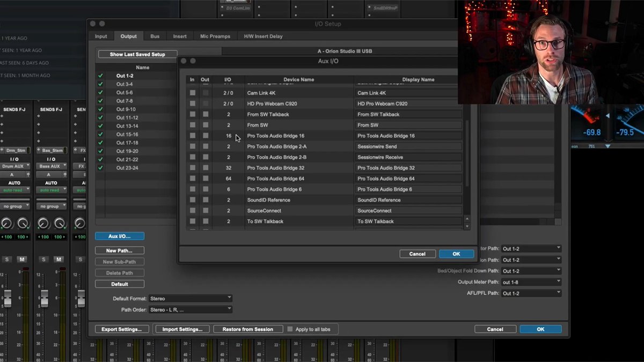Edit the Sessionwire Send display name field
The height and width of the screenshot is (362, 644).
(409, 146)
